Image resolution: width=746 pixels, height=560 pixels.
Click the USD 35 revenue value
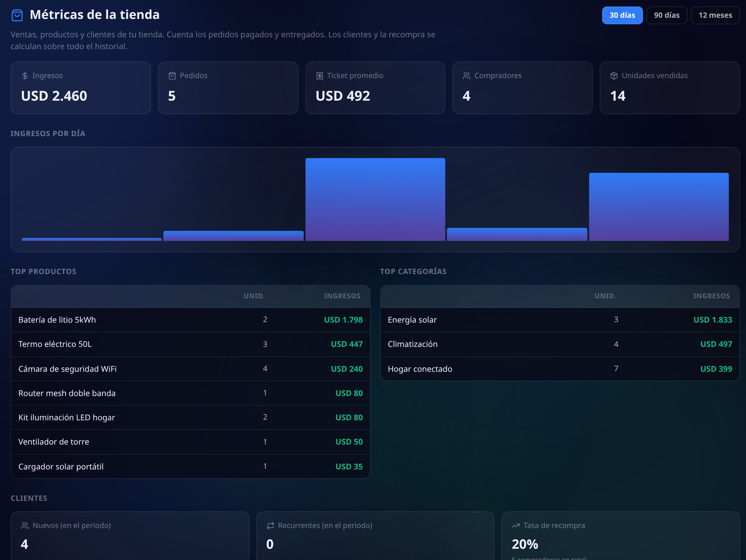click(x=349, y=466)
